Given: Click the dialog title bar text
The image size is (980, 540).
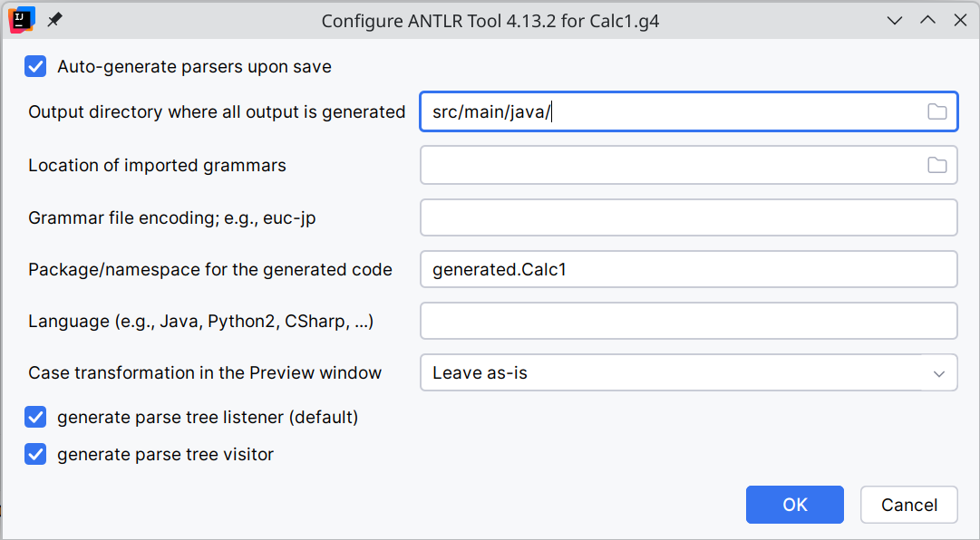Looking at the screenshot, I should [x=490, y=20].
